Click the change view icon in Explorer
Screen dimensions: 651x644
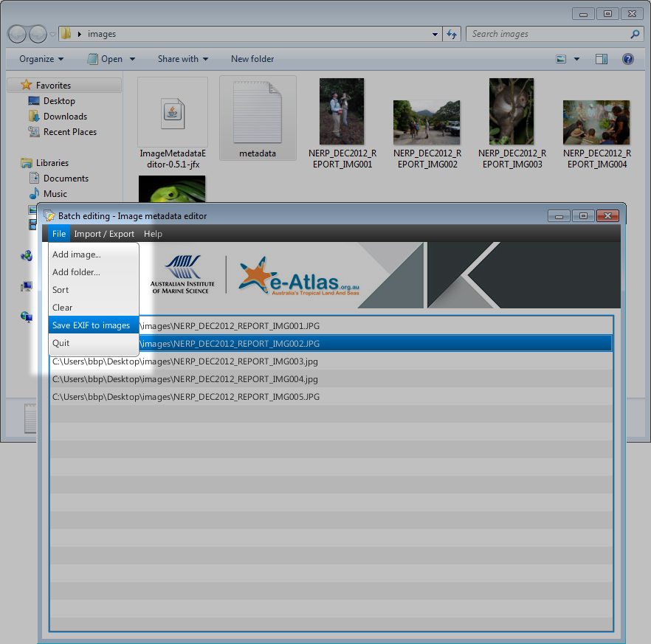(561, 59)
